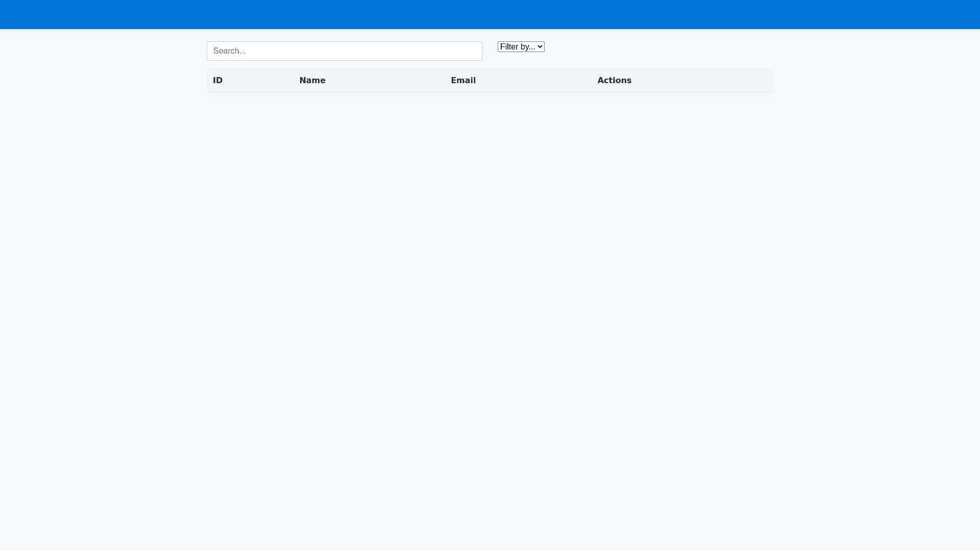Place cursor in the Search placeholder text
Image resolution: width=980 pixels, height=551 pixels.
[x=230, y=51]
